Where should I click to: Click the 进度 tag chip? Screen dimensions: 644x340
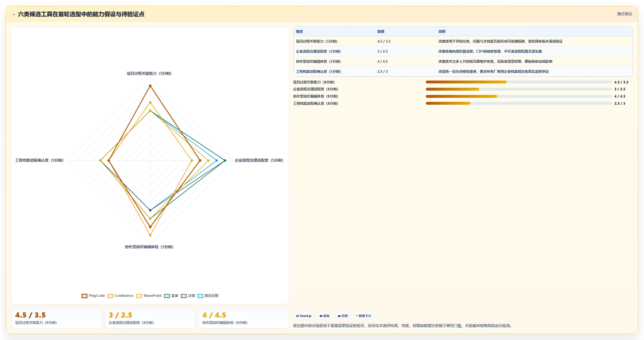[x=343, y=316]
